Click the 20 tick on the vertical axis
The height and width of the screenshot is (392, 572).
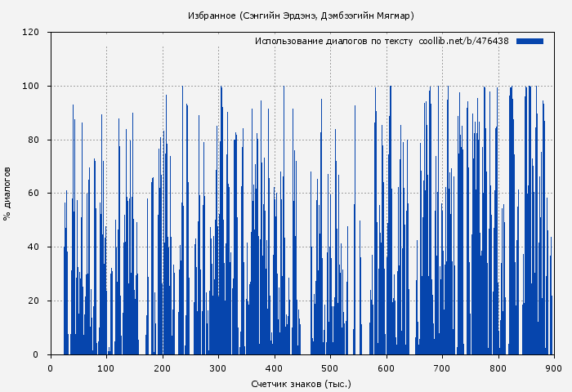pos(34,301)
